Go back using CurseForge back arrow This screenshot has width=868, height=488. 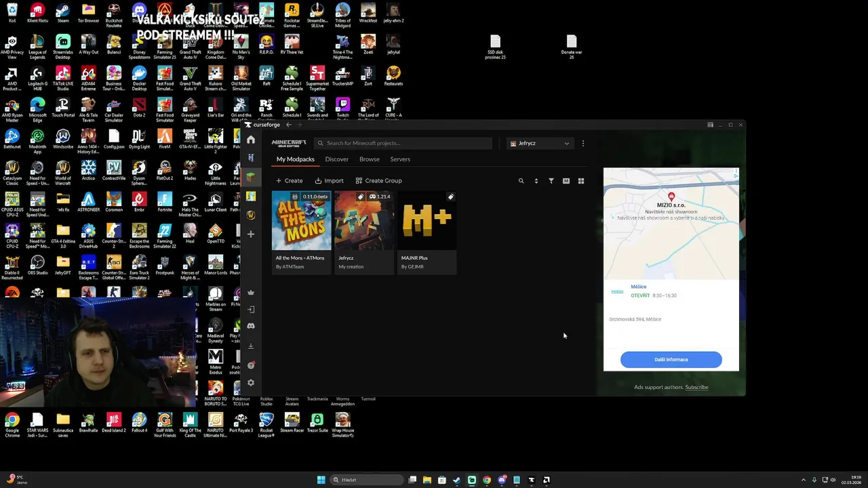click(289, 125)
